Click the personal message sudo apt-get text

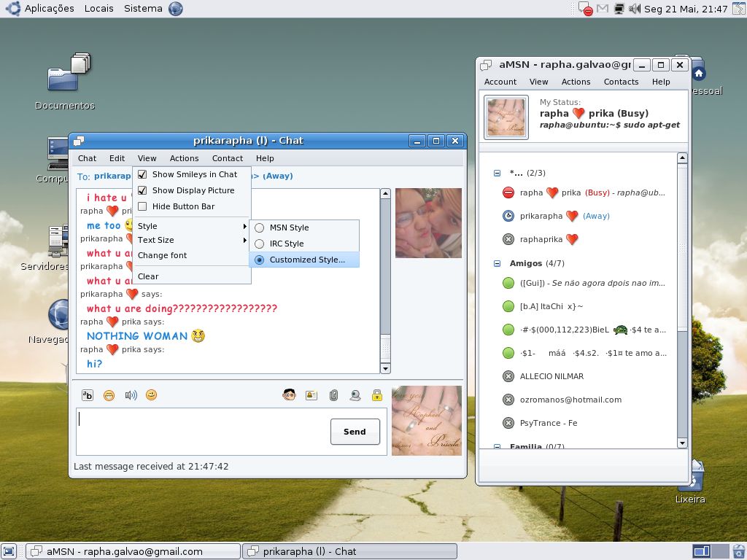[610, 125]
